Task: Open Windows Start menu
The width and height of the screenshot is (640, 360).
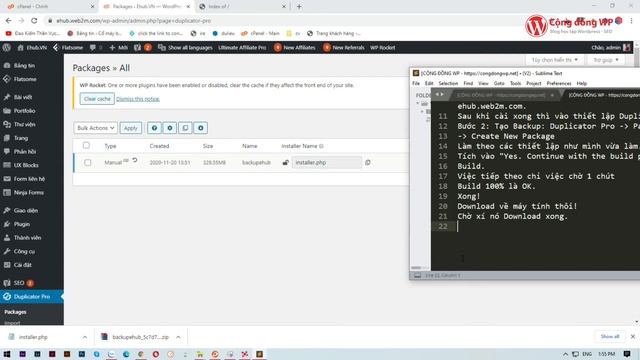Action: coord(7,354)
